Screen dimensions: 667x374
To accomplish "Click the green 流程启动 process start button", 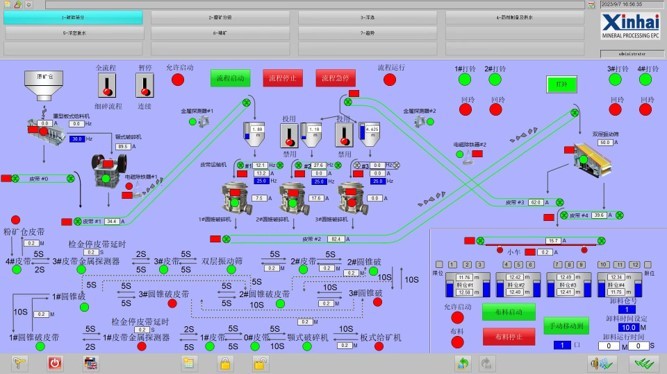I will click(230, 78).
